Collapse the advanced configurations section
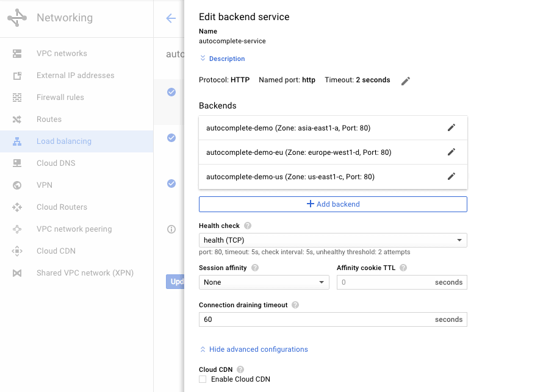The height and width of the screenshot is (392, 543). click(x=253, y=349)
